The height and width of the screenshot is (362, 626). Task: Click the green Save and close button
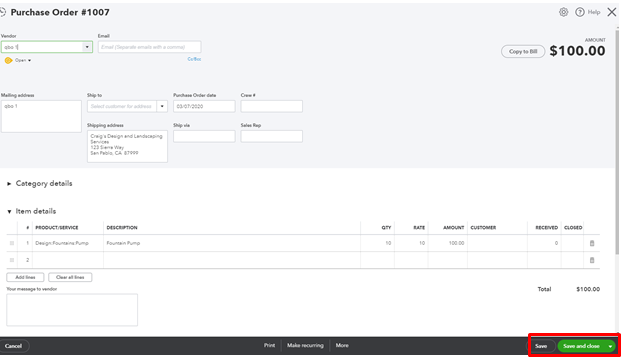[x=581, y=346]
